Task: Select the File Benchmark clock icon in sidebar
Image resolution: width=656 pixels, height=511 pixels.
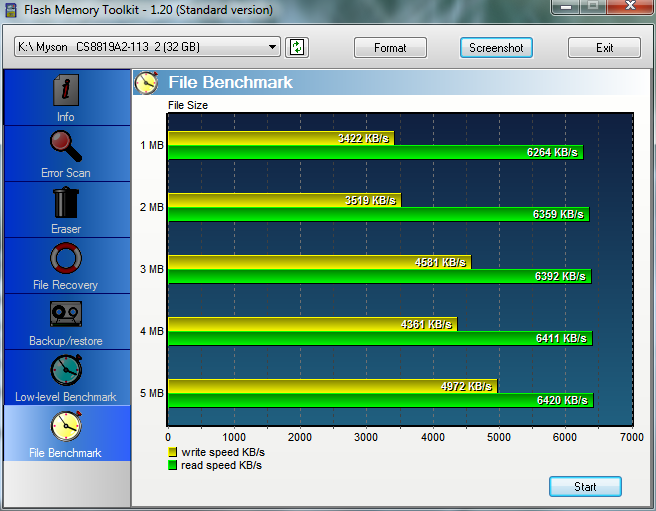Action: tap(66, 426)
